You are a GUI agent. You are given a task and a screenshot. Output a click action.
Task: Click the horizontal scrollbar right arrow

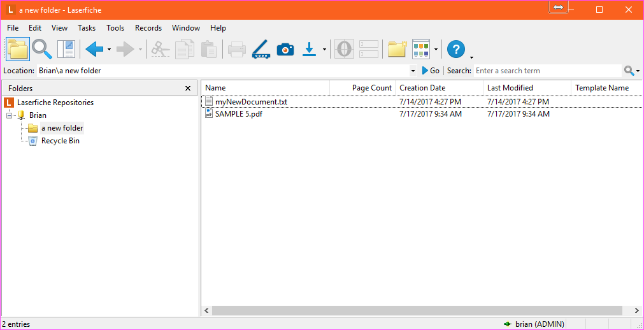point(636,311)
